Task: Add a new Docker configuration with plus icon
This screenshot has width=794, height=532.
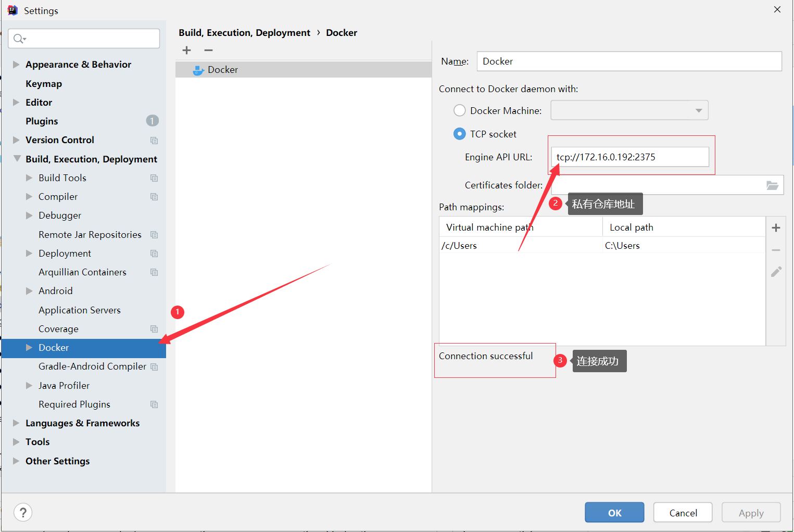Action: coord(187,50)
